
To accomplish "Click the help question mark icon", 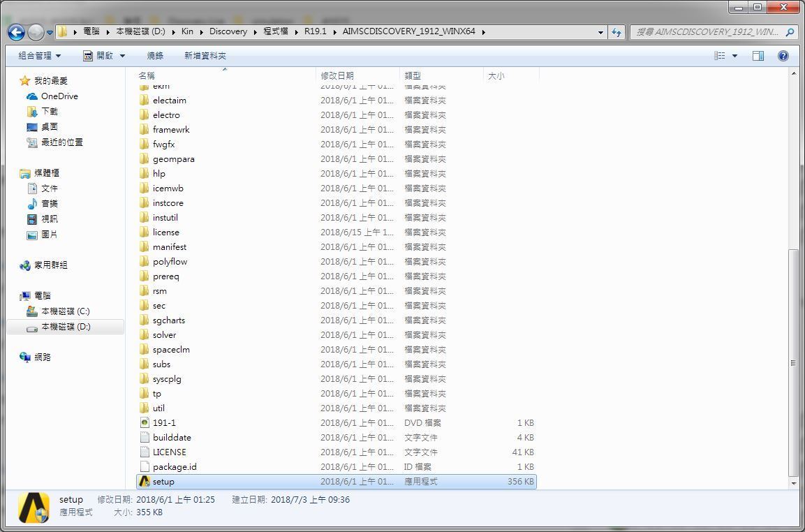I will pyautogui.click(x=783, y=55).
